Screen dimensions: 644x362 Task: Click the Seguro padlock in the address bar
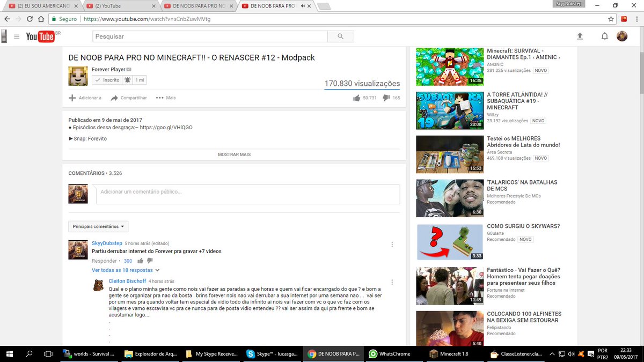pos(54,18)
